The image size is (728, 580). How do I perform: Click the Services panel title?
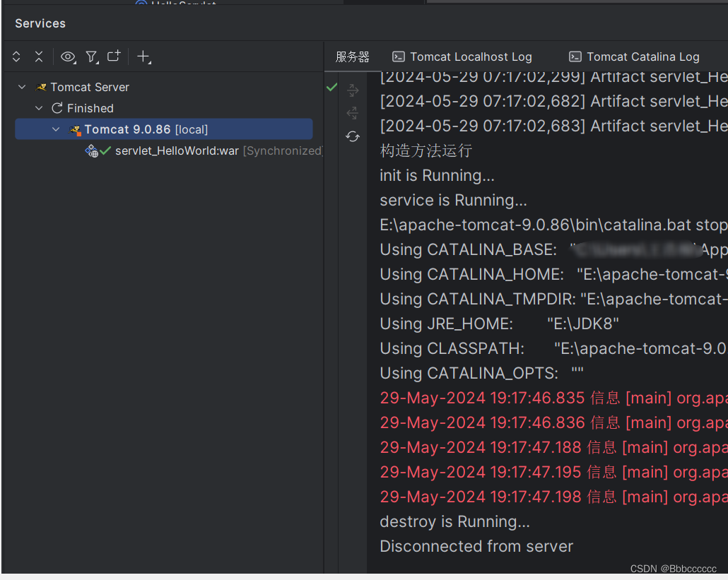pyautogui.click(x=40, y=23)
